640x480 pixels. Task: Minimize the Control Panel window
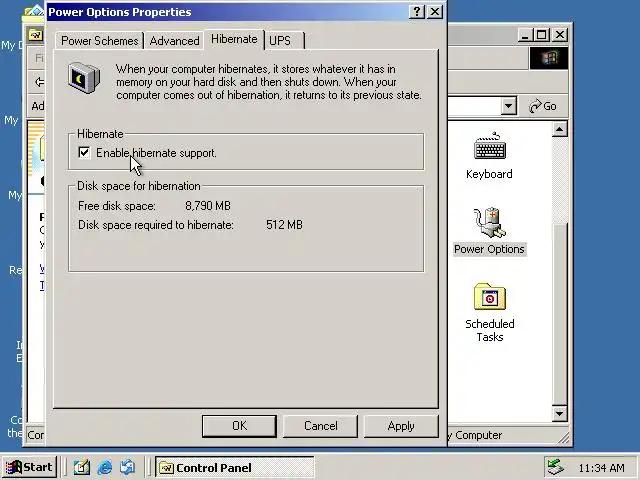pyautogui.click(x=526, y=35)
